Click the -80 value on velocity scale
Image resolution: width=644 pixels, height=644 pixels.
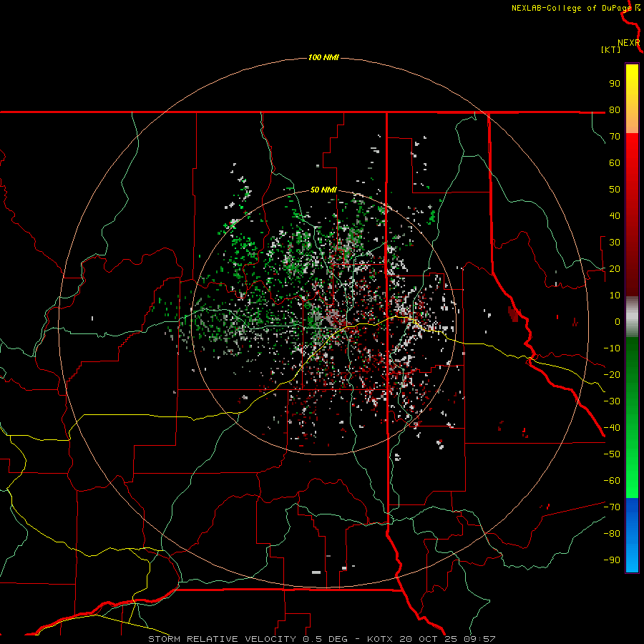(612, 534)
